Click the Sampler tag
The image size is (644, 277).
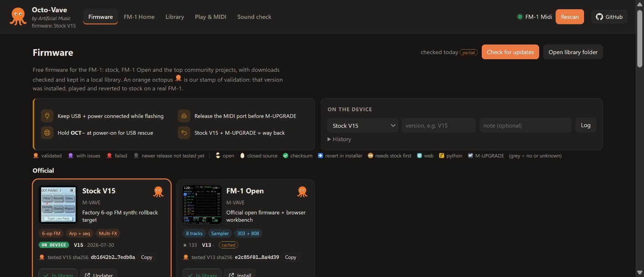click(x=220, y=233)
